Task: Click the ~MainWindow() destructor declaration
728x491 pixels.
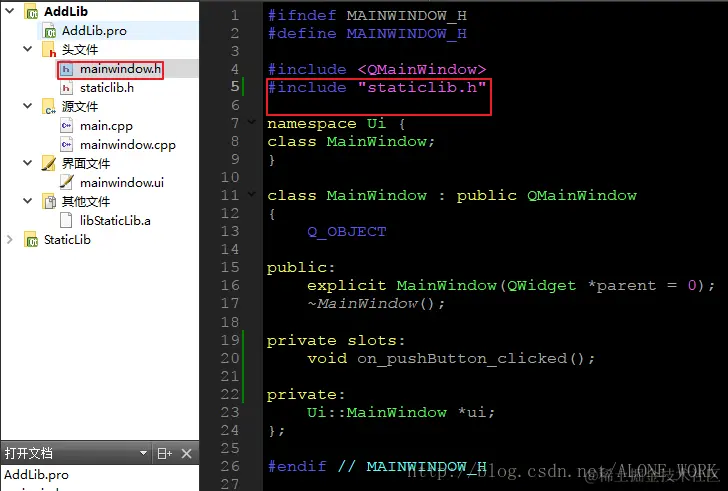Action: 376,304
